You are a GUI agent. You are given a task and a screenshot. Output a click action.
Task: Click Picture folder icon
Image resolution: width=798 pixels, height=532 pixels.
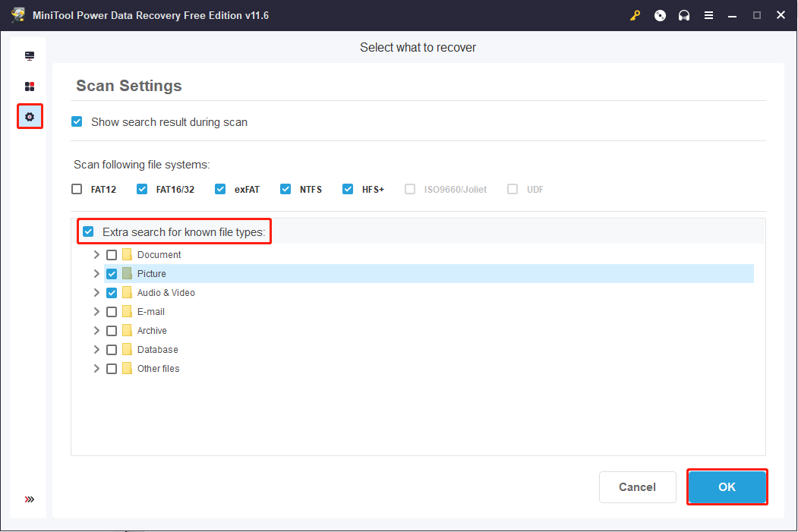[128, 274]
